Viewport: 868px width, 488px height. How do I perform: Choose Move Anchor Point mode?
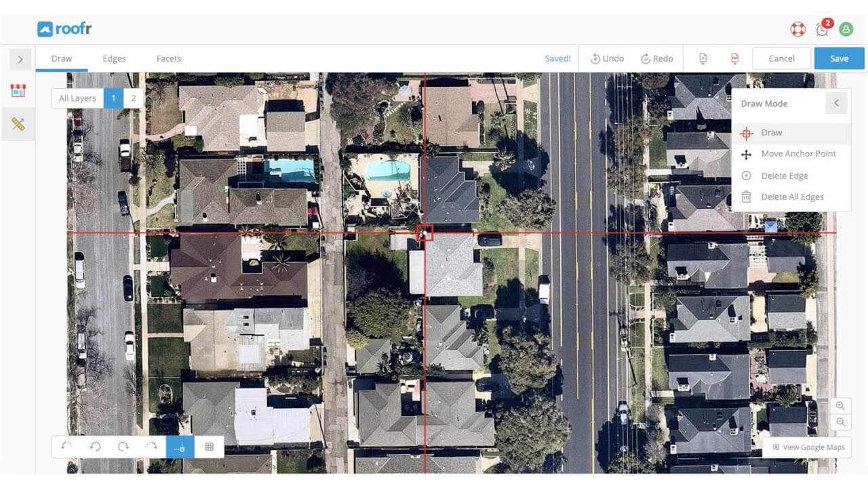[791, 154]
